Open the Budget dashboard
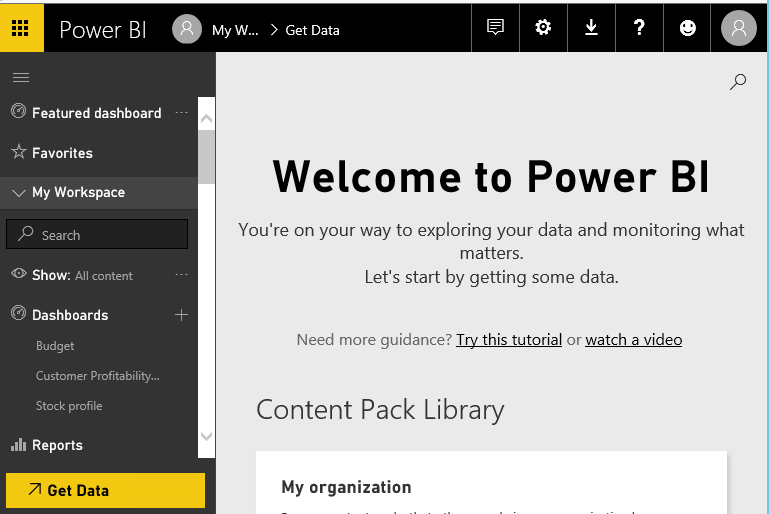The height and width of the screenshot is (514, 769). click(55, 346)
